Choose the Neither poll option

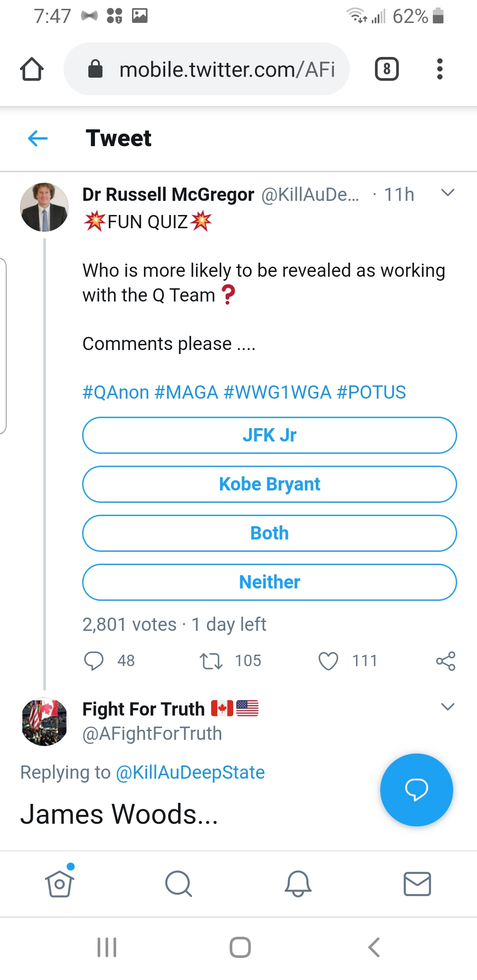269,582
